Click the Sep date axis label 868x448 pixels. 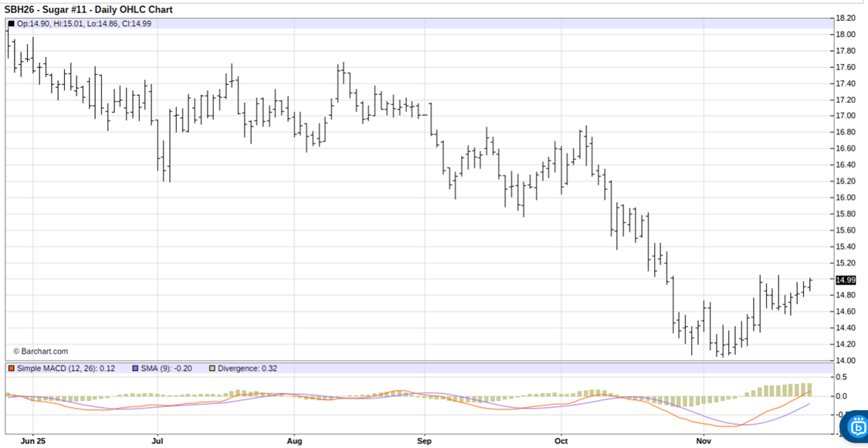pyautogui.click(x=425, y=443)
